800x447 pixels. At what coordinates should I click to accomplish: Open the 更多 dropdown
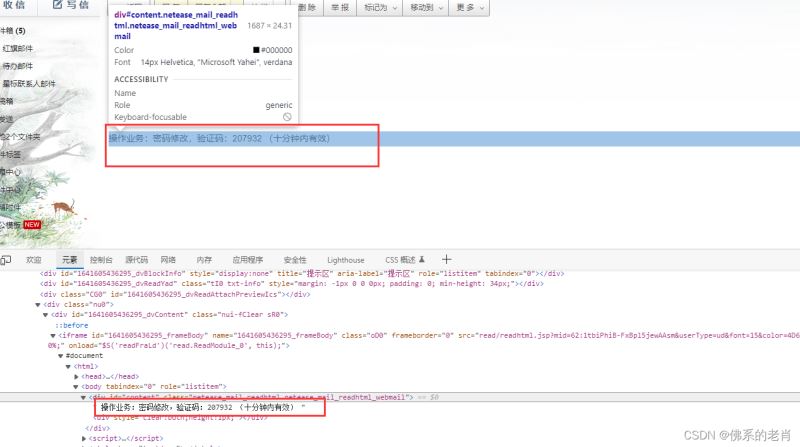tap(470, 7)
